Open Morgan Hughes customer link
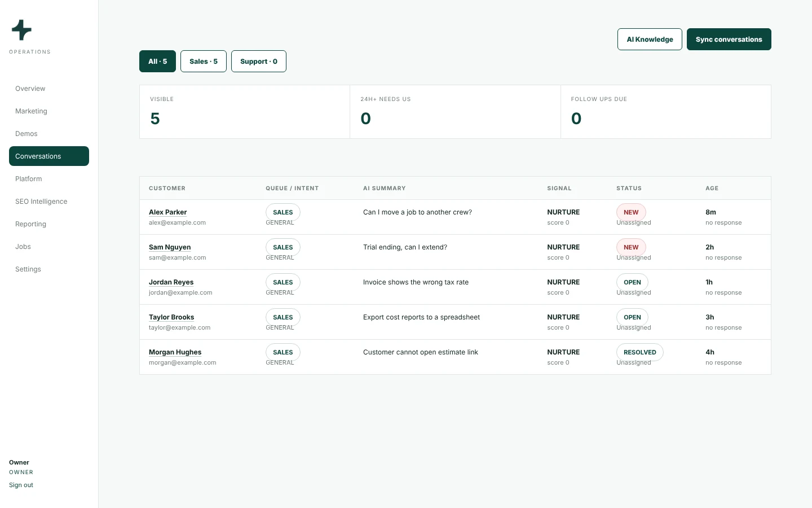Screen dimensions: 812x508 pos(175,352)
